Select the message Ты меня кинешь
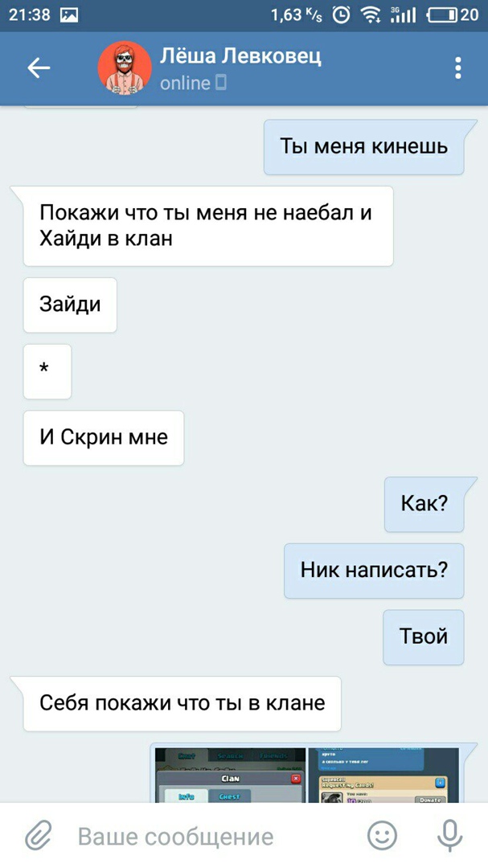The width and height of the screenshot is (488, 868). coord(363,147)
